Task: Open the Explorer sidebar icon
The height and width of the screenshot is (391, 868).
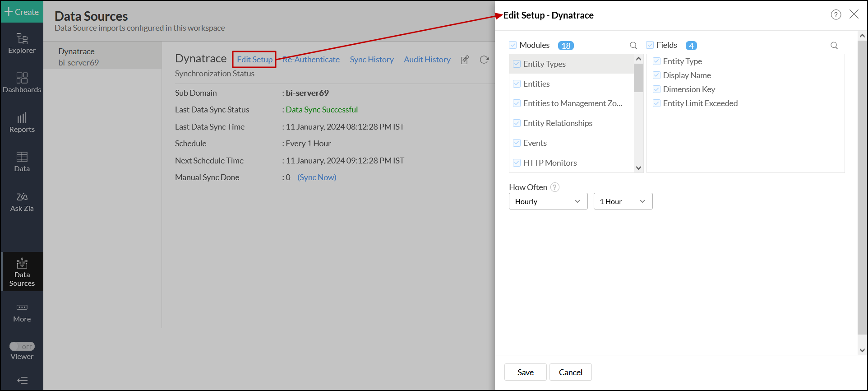Action: point(22,43)
